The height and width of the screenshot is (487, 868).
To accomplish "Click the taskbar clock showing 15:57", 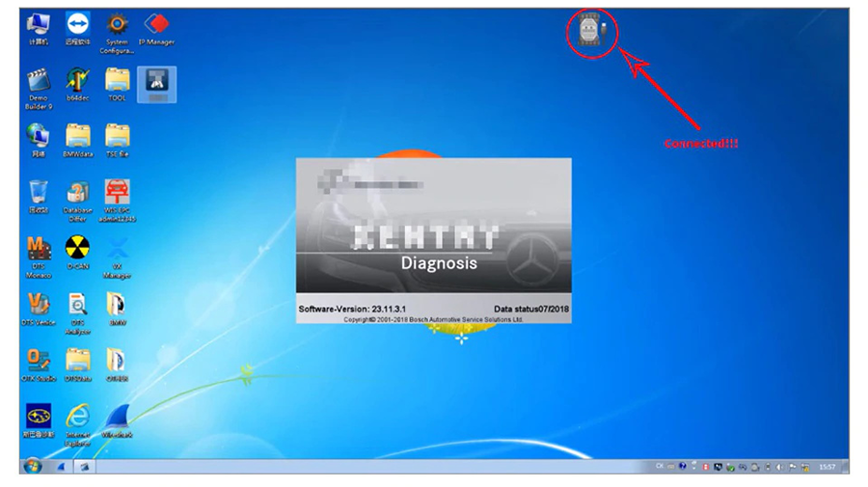I will pos(827,467).
